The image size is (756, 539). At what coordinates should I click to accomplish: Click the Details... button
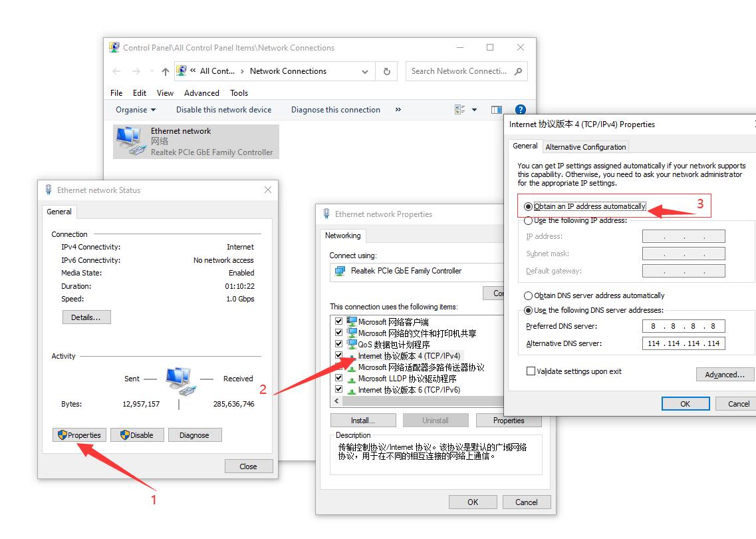(x=86, y=317)
